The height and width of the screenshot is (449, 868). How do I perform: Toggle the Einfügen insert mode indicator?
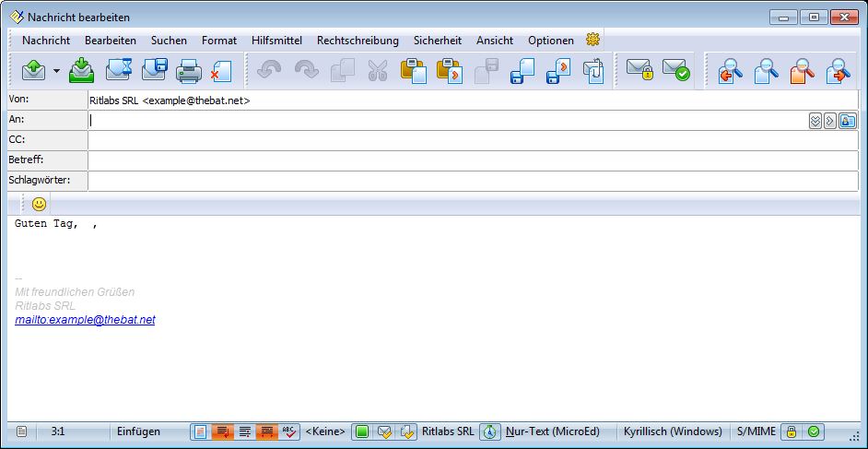(138, 431)
